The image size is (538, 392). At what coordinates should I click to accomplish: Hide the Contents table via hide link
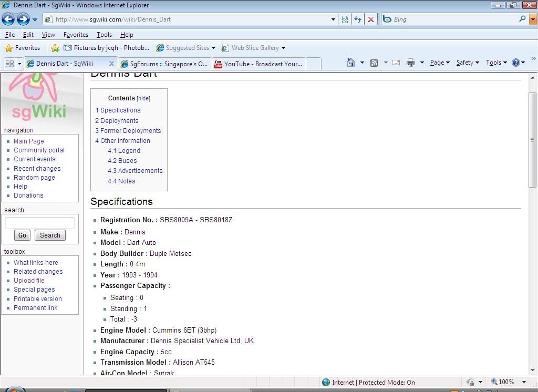(143, 98)
